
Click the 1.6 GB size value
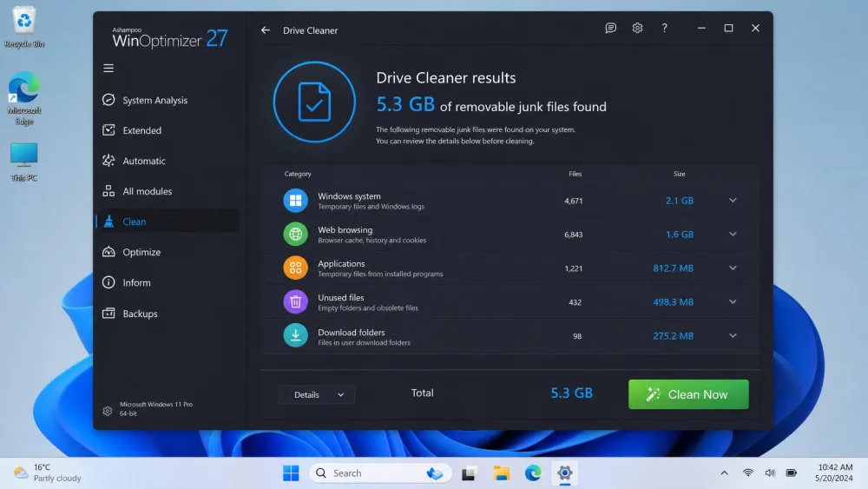(680, 235)
